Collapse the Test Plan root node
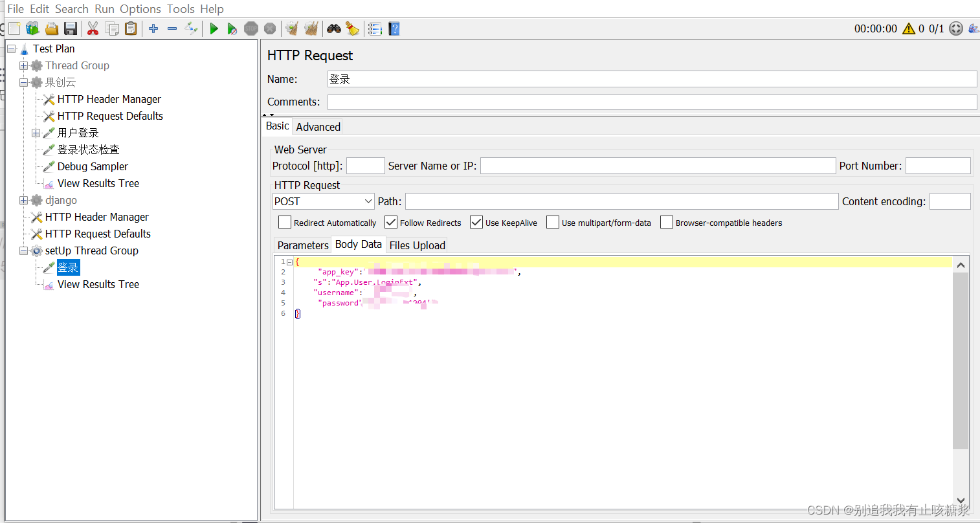 click(x=12, y=49)
